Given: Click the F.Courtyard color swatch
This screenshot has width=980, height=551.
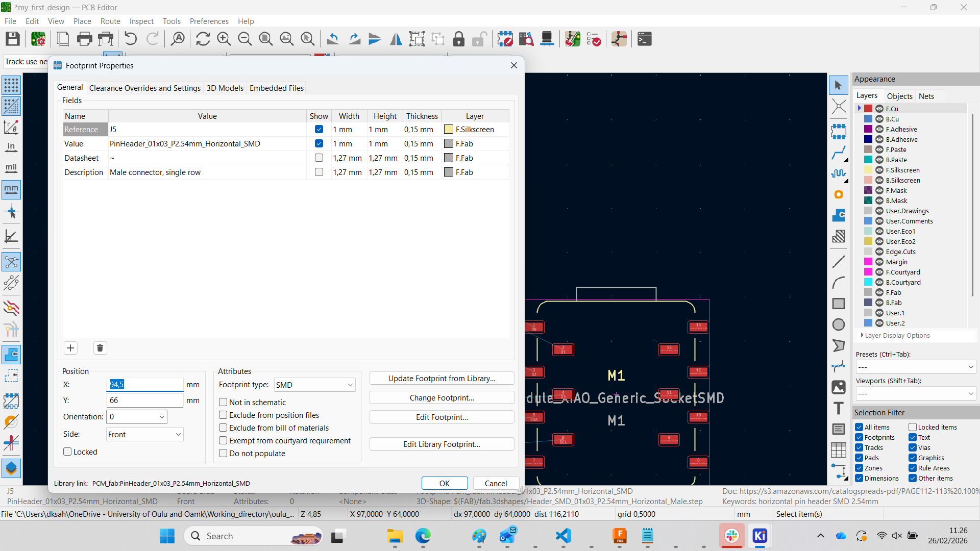Looking at the screenshot, I should 868,272.
